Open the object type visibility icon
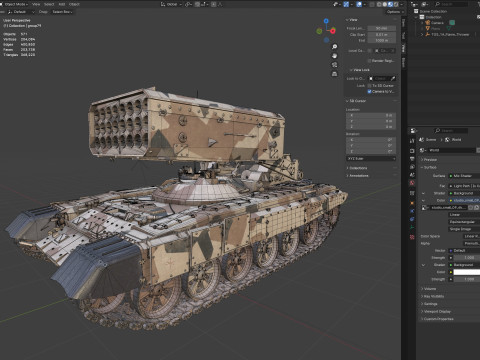This screenshot has width=480, height=360. 337,4
